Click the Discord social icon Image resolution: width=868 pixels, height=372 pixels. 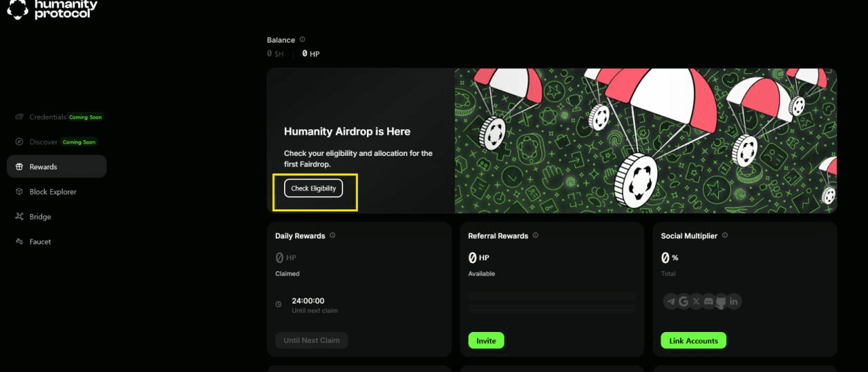tap(709, 302)
